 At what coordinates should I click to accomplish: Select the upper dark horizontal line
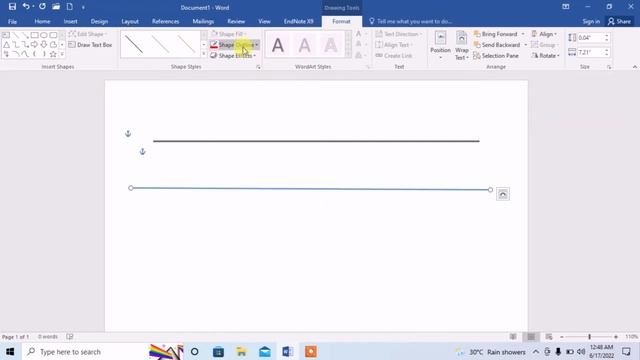click(x=316, y=141)
